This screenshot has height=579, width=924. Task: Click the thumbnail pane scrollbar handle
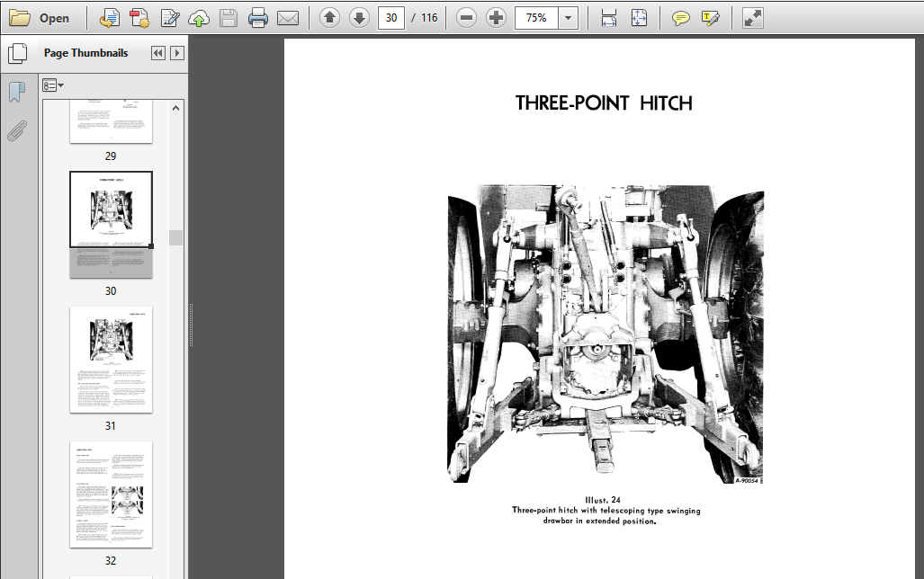175,237
